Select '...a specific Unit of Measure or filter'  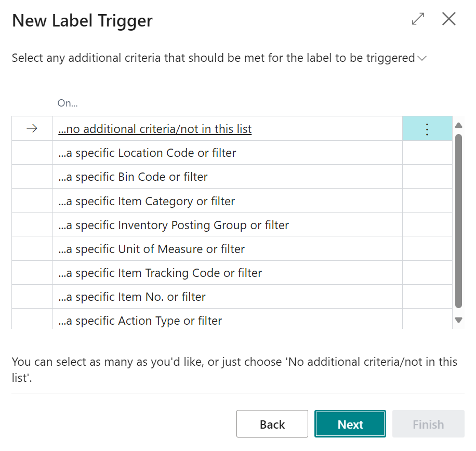point(151,248)
